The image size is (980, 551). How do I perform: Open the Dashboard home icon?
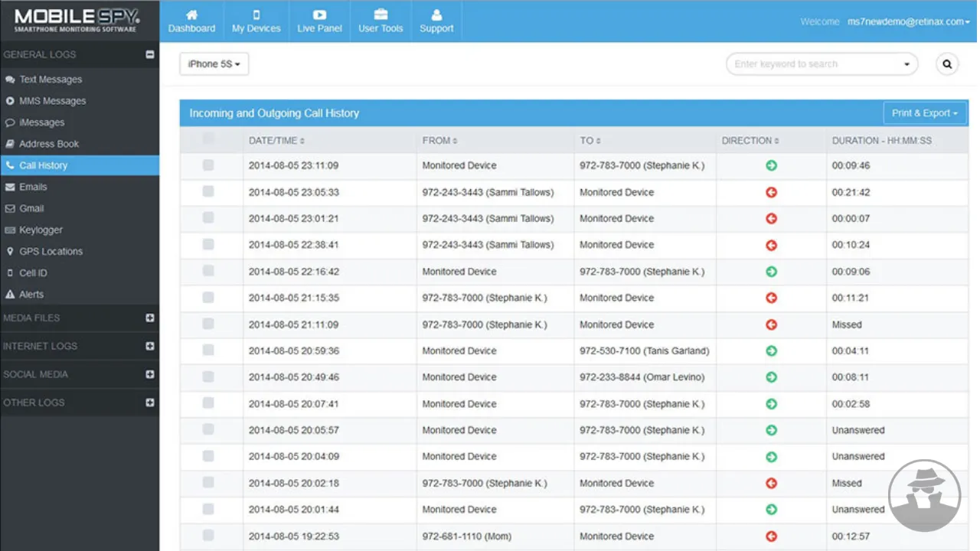[x=192, y=15]
